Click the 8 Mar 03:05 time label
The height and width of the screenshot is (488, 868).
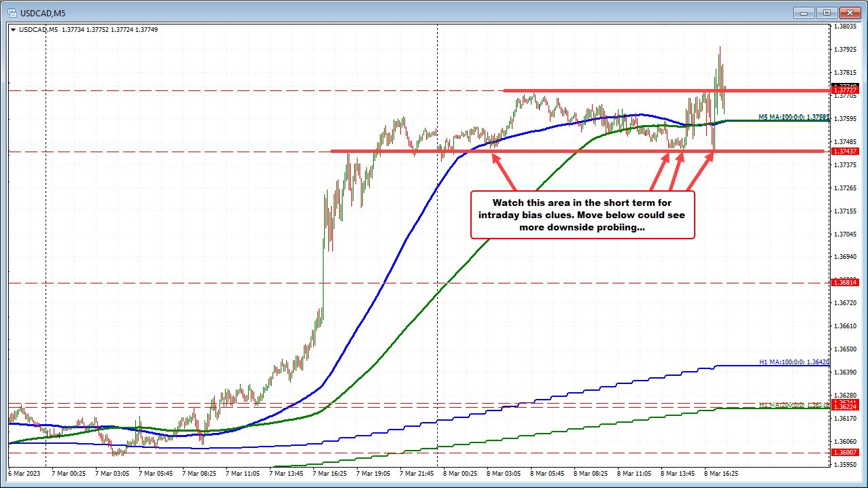[504, 472]
